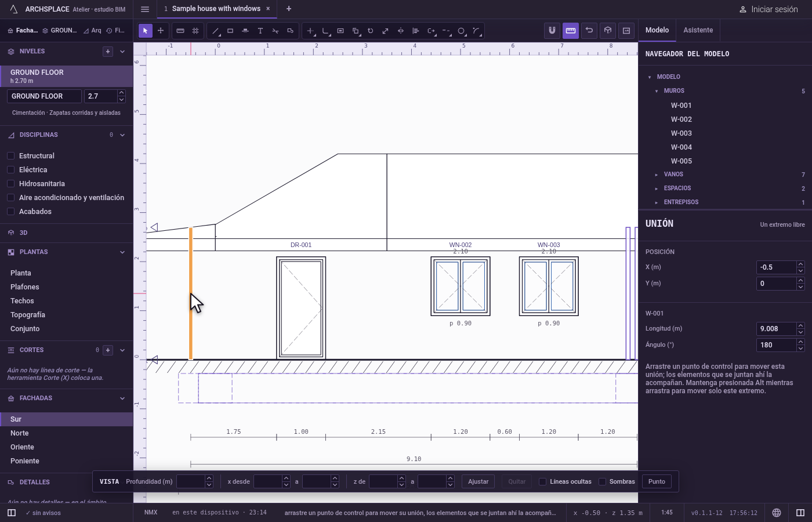
Task: Check the Eléctrica discipline
Action: click(10, 170)
